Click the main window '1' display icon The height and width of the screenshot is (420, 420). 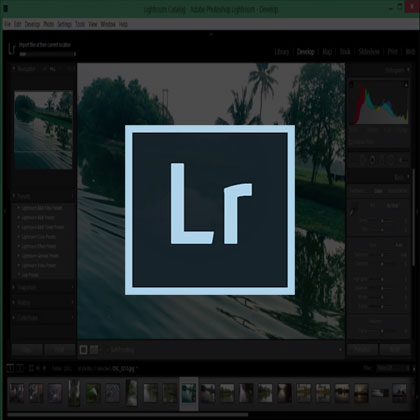10,368
